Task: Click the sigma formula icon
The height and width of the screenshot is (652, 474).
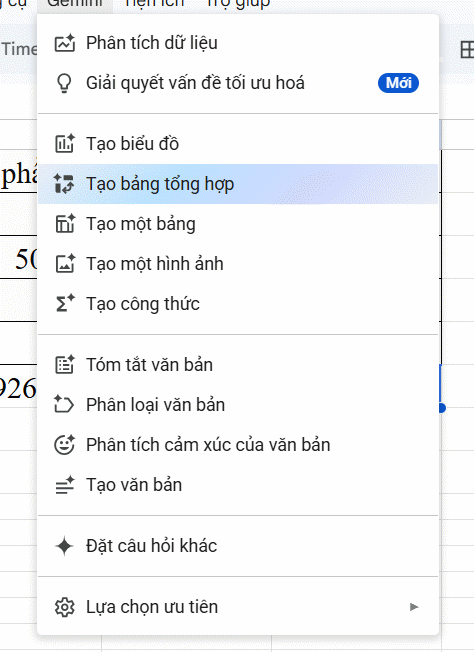Action: point(65,303)
